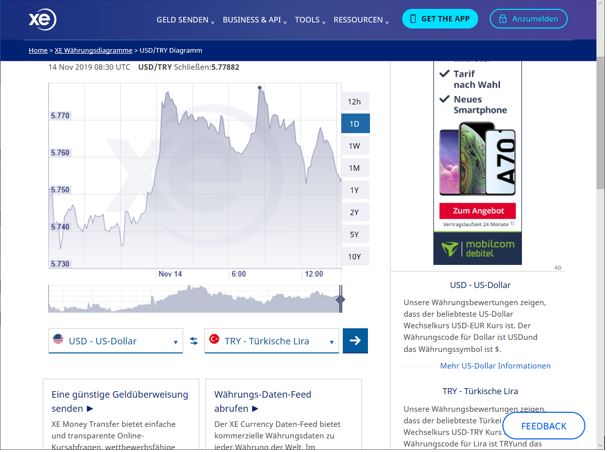
Task: Open Währungs-Daten-Feed abrufen link
Action: [262, 401]
